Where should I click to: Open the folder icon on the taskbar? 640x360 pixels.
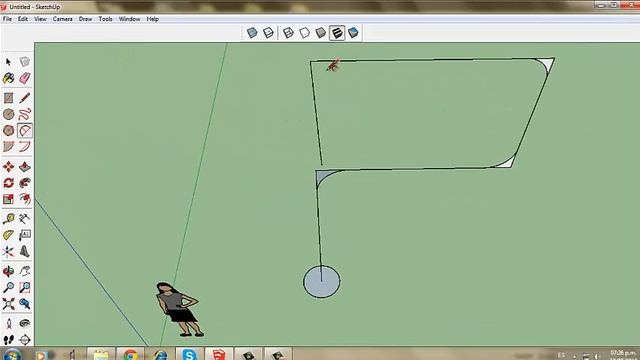101,355
